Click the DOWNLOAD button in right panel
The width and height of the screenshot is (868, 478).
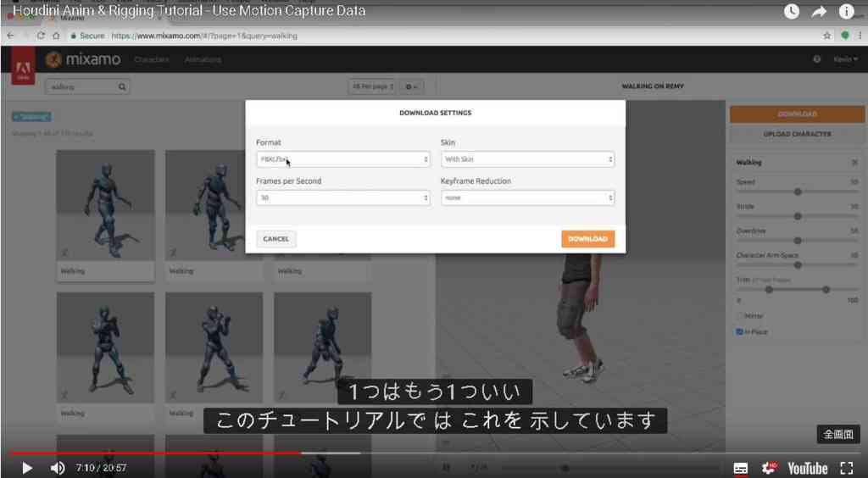[x=797, y=114]
